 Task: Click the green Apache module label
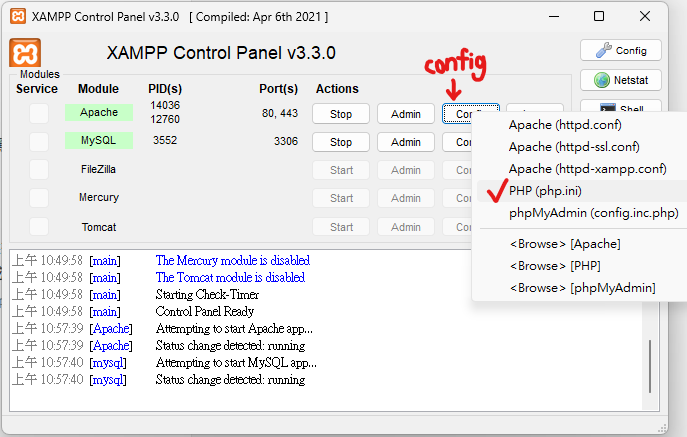tap(99, 112)
